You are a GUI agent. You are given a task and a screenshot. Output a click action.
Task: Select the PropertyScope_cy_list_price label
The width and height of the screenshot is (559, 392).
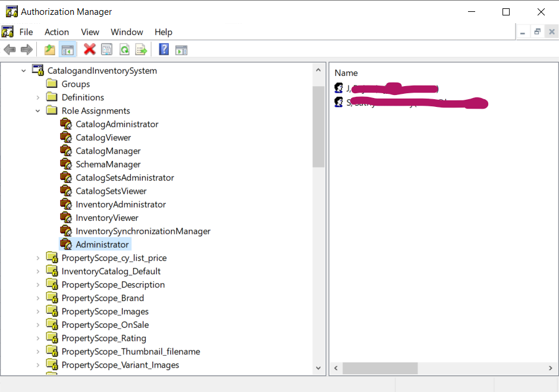pos(114,258)
